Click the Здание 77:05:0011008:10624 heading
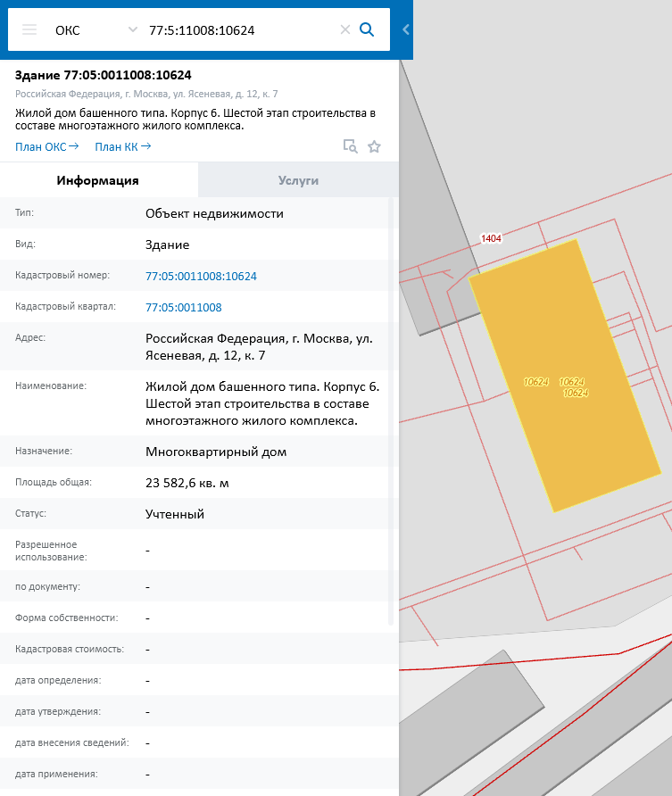The image size is (672, 796). tap(104, 75)
